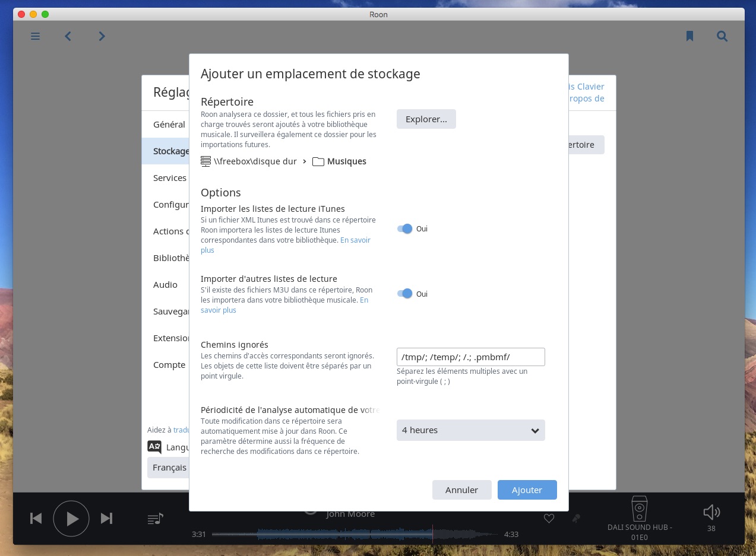Image resolution: width=756 pixels, height=556 pixels.
Task: Click the 4:33 track duration
Action: (511, 534)
